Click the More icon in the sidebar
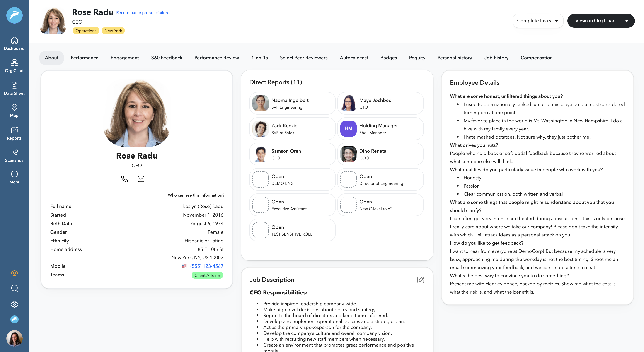Screen dimensions: 644x352 pos(14,177)
